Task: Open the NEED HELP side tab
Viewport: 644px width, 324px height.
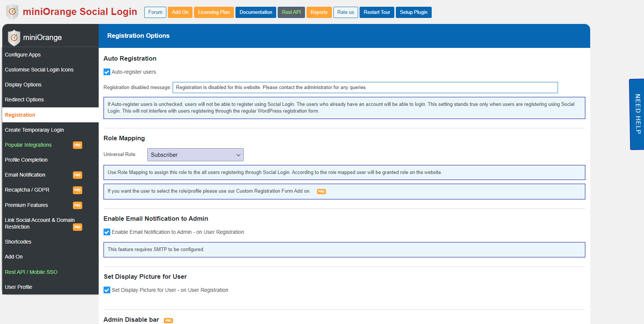Action: tap(637, 114)
